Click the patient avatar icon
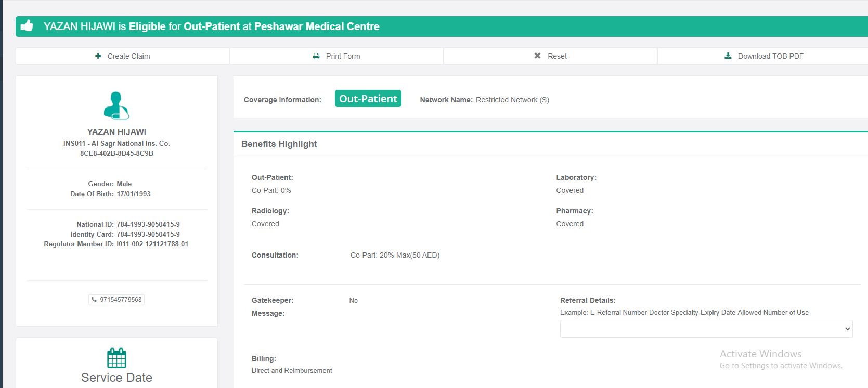 click(116, 105)
